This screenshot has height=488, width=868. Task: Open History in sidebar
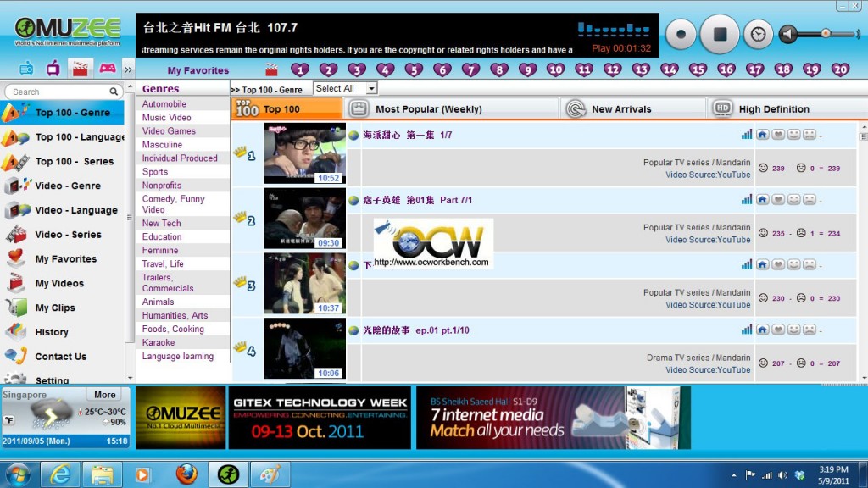(x=63, y=331)
